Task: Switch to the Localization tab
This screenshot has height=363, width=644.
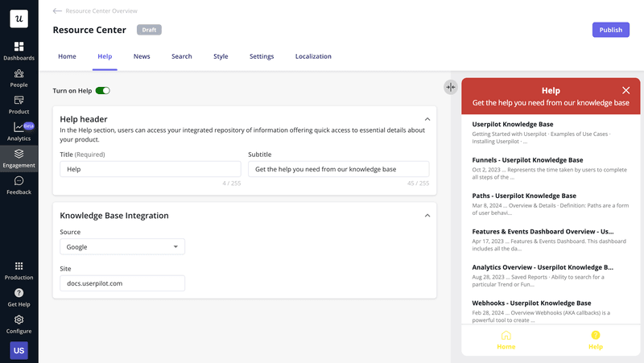Action: tap(313, 56)
